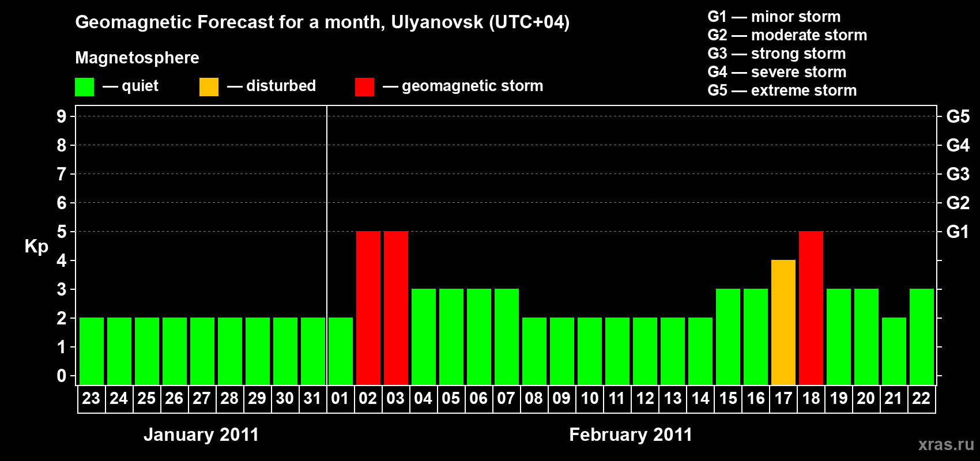Click Kp axis value 7
Screen dimensions: 980x461
(62, 174)
